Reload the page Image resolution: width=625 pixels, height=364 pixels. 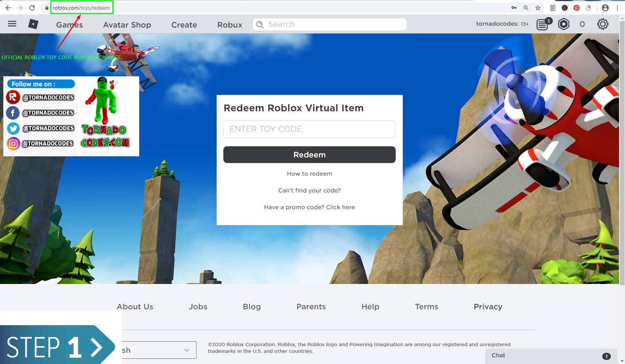(x=32, y=7)
